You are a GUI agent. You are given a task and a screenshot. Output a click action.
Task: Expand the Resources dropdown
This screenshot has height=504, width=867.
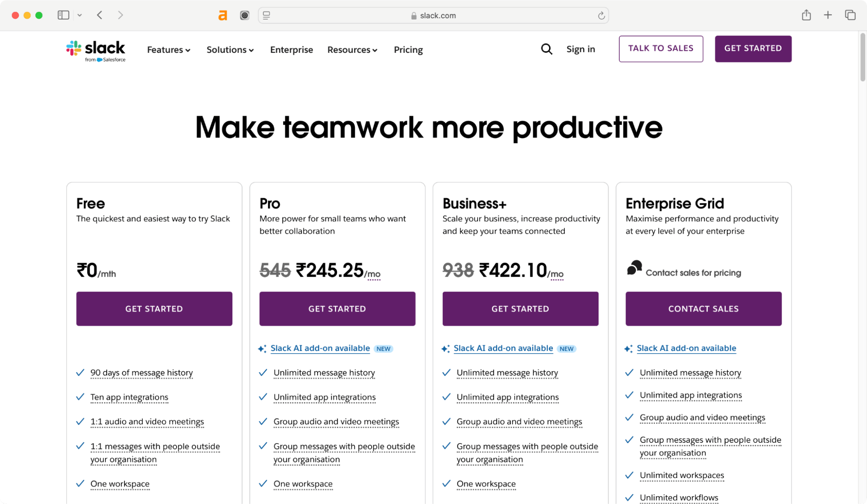352,50
